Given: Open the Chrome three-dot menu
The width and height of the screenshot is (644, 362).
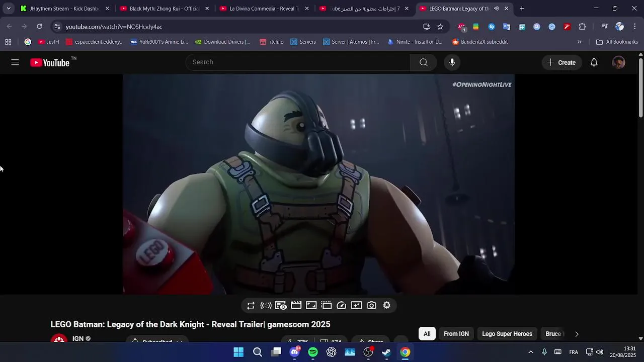Looking at the screenshot, I should (635, 27).
